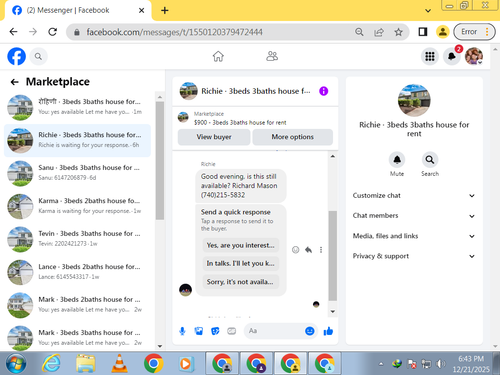
Task: Mute the Richie conversation
Action: click(x=397, y=160)
